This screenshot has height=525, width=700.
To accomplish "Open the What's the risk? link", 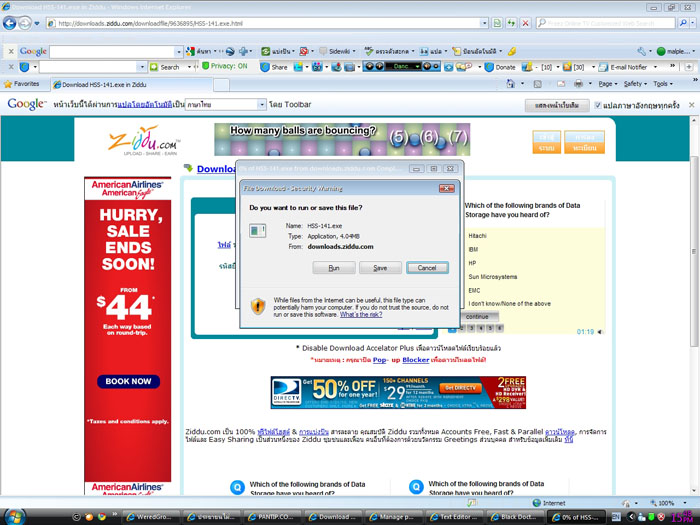I will coord(361,315).
